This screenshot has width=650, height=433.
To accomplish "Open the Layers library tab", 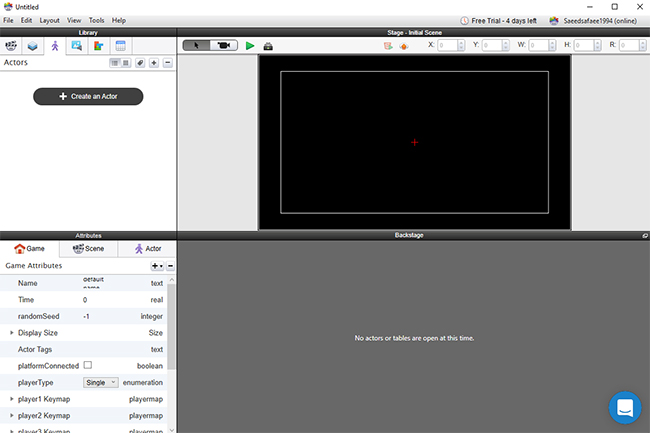I will pos(33,46).
